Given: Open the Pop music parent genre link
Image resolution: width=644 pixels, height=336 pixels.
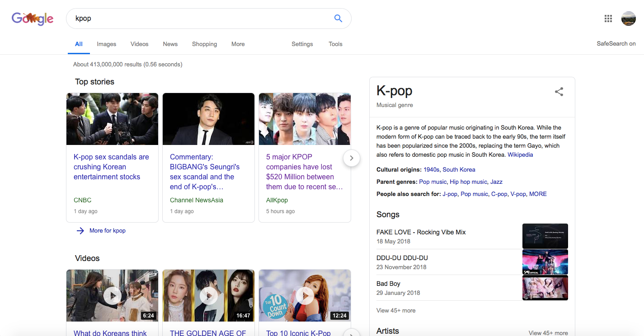Looking at the screenshot, I should [432, 182].
